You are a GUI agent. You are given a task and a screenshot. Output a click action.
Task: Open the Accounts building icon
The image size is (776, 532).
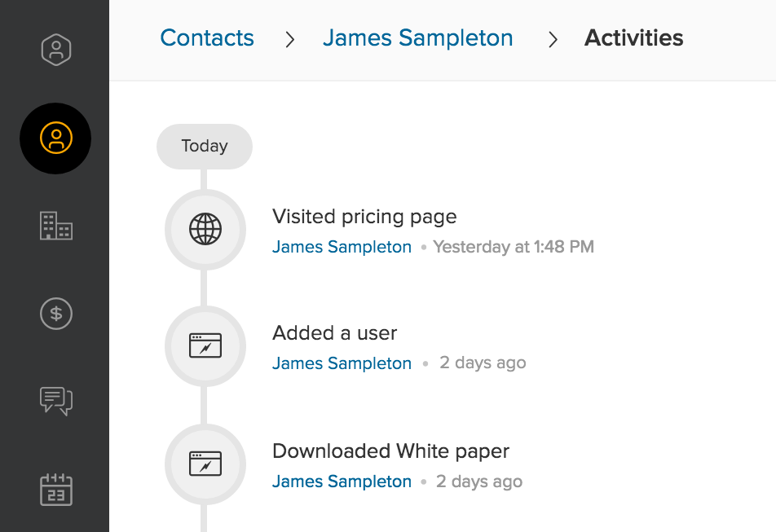[56, 226]
